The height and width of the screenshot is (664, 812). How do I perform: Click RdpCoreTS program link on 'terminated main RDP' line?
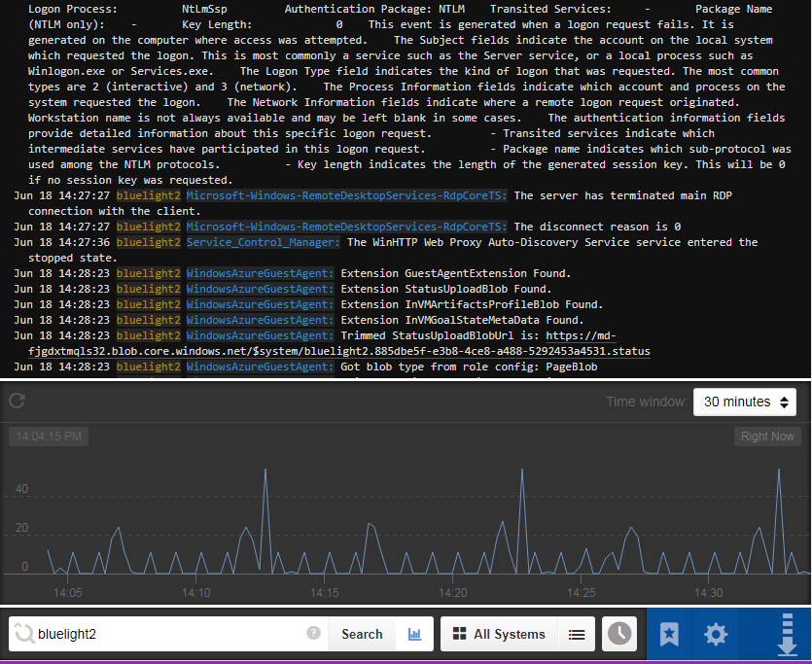[x=346, y=195]
